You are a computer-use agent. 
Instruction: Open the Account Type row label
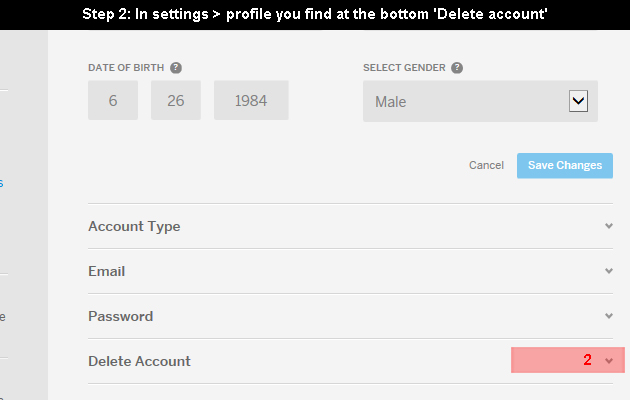(x=134, y=227)
